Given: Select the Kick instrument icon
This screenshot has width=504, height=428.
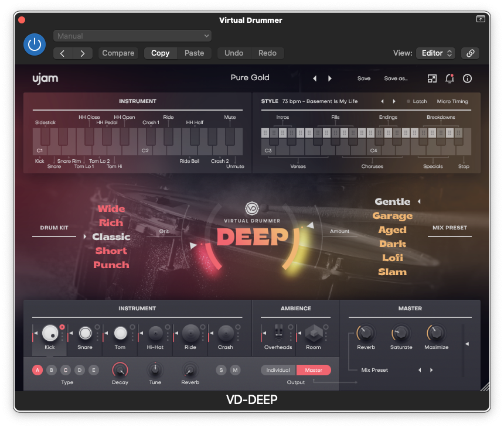Looking at the screenshot, I should [50, 333].
